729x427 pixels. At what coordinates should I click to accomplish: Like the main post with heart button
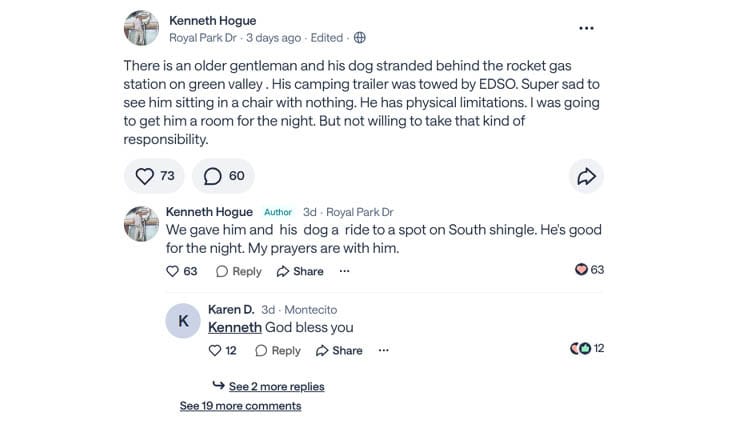click(154, 176)
